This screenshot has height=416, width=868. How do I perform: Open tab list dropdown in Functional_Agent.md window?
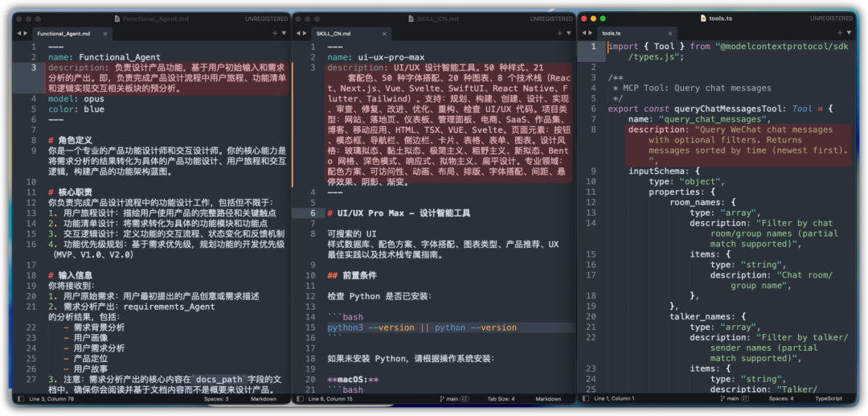point(284,33)
